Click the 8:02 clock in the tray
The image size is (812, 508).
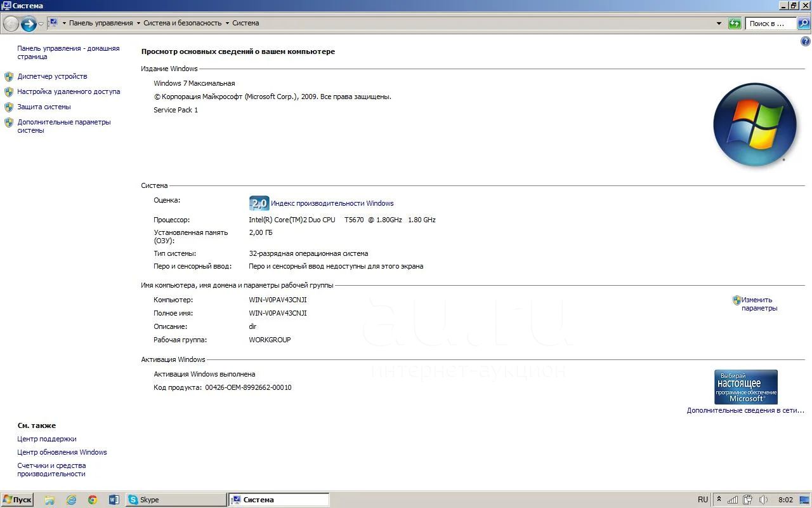coord(785,500)
